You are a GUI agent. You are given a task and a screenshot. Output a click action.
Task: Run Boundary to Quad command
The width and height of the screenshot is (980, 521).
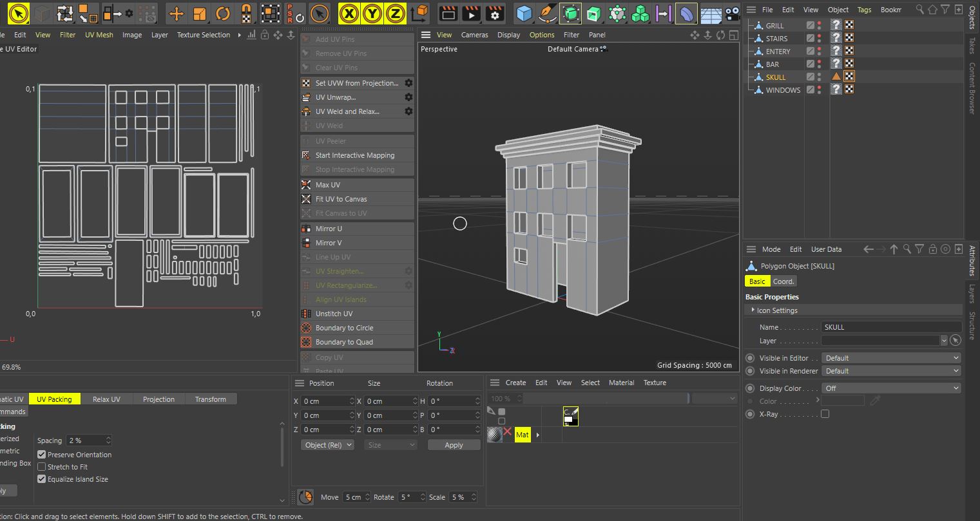(358, 342)
